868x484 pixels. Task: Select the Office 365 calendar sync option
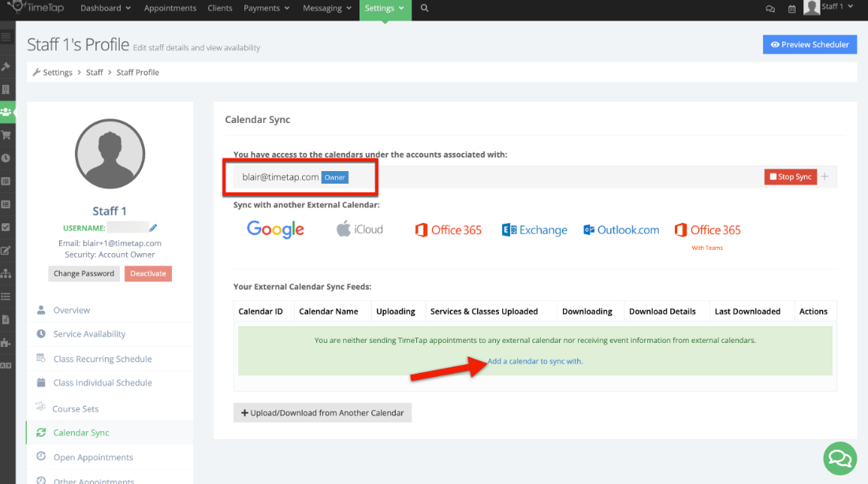click(448, 229)
